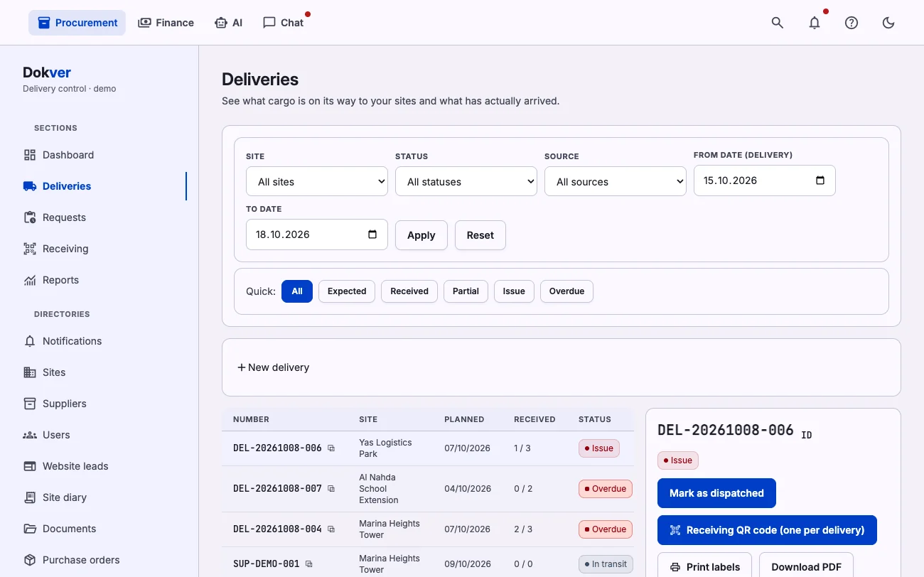The width and height of the screenshot is (924, 577).
Task: Reset the delivery filters
Action: point(480,235)
